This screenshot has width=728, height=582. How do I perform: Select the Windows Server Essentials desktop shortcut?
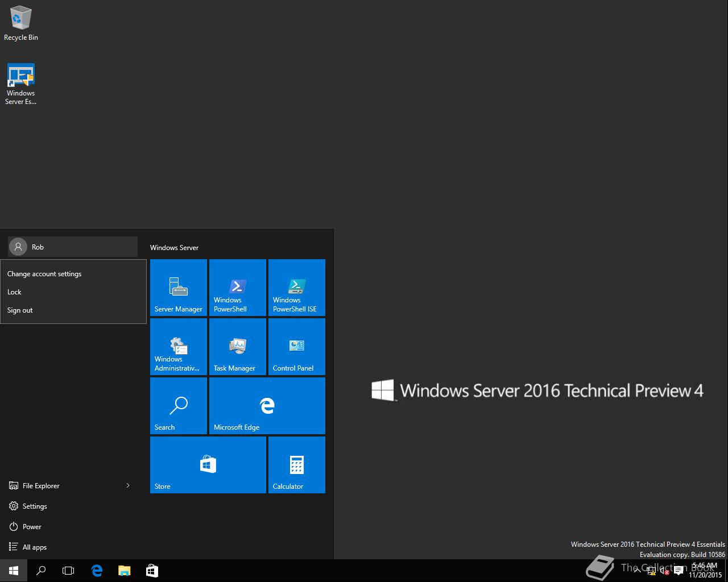coord(21,84)
